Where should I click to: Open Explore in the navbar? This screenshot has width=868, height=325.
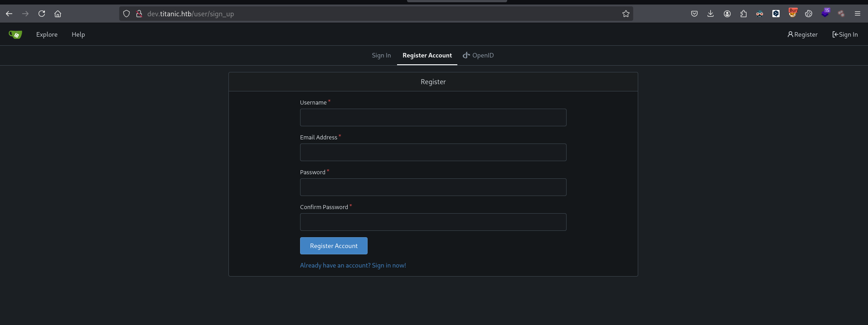pos(47,34)
